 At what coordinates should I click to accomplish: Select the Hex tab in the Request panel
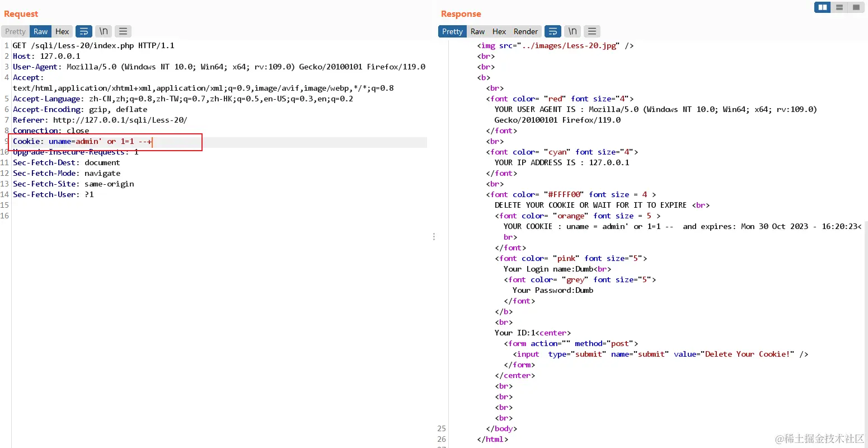tap(62, 31)
